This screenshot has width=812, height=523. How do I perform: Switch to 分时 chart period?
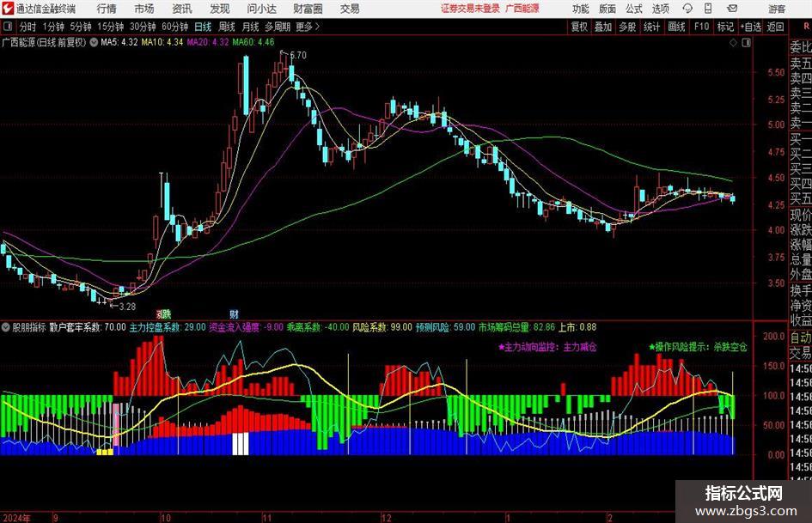pos(28,27)
